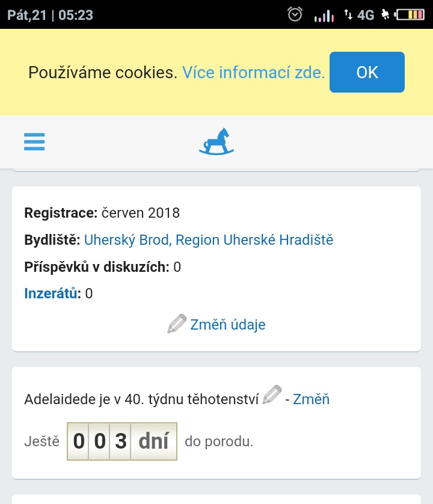This screenshot has width=433, height=504.
Task: Tap the alarm clock status icon
Action: pos(295,14)
